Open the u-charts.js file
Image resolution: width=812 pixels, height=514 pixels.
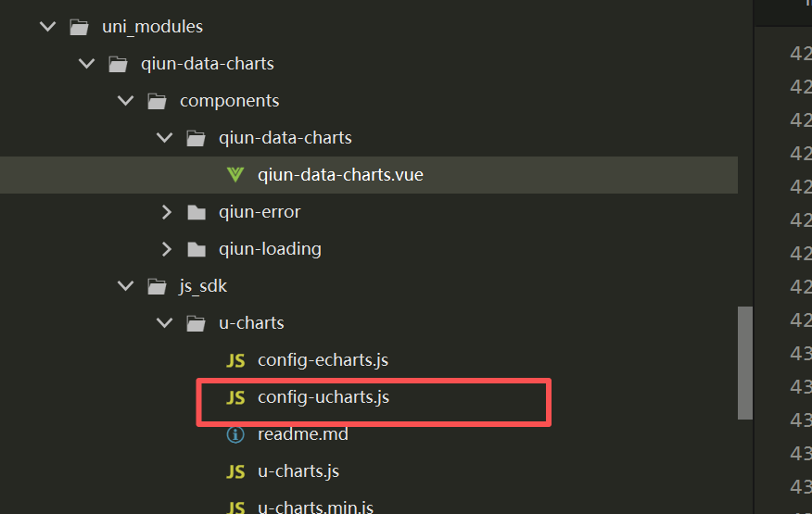pyautogui.click(x=298, y=471)
